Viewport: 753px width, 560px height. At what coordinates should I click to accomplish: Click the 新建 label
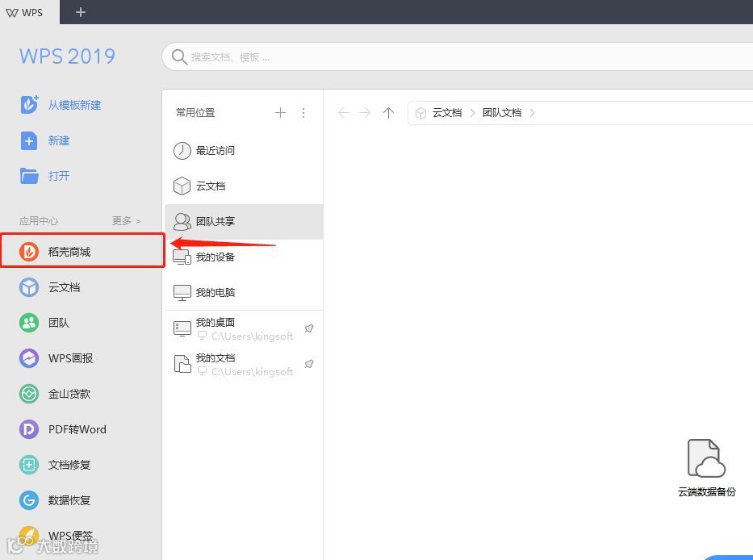click(59, 140)
